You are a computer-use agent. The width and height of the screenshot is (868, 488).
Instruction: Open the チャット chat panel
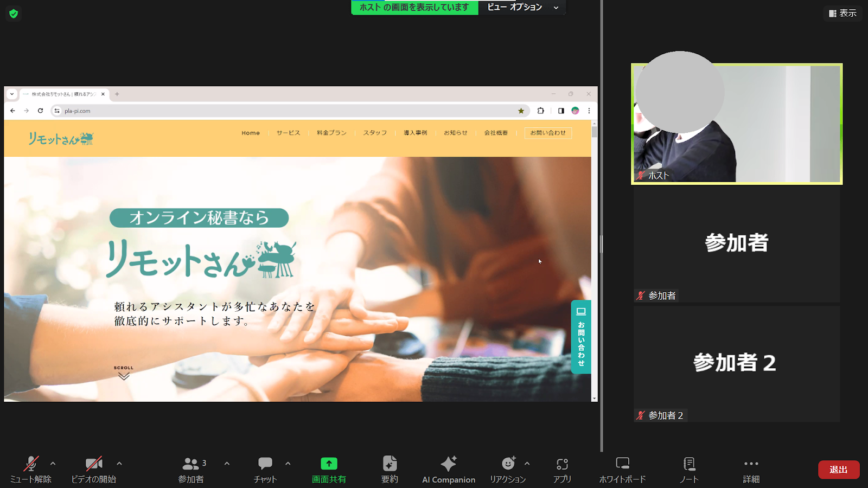[265, 470]
